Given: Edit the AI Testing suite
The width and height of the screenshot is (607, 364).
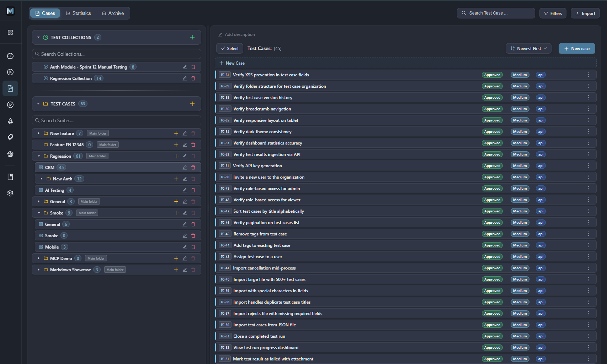Looking at the screenshot, I should 185,190.
